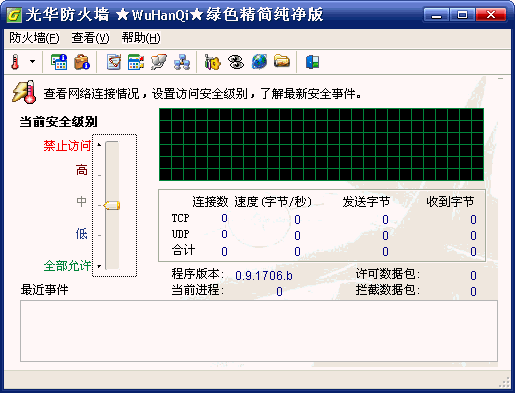Click the 程序版本 label
The width and height of the screenshot is (515, 393).
pos(197,274)
